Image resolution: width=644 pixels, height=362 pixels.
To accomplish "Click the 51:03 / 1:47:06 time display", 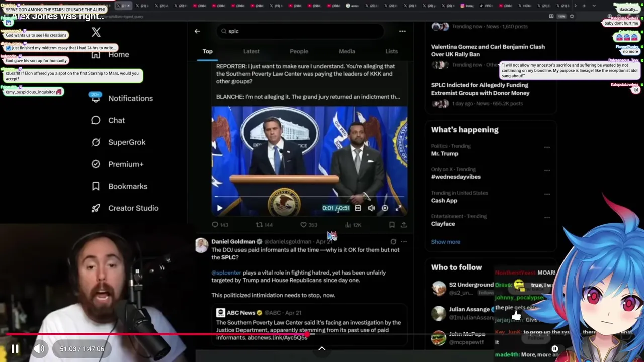I will pos(82,349).
